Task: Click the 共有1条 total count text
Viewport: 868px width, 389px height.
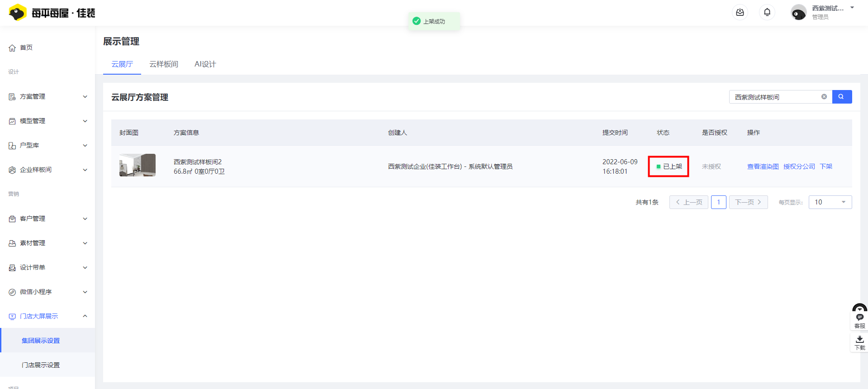Action: click(647, 202)
